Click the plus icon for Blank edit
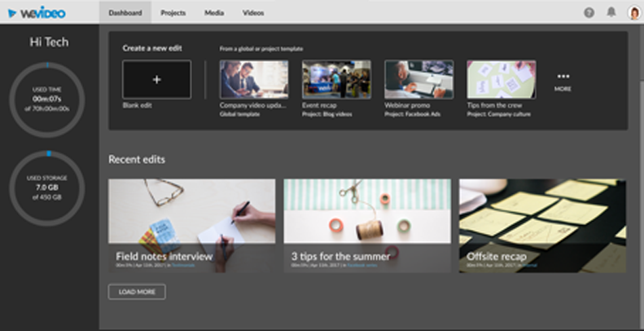 coord(157,80)
